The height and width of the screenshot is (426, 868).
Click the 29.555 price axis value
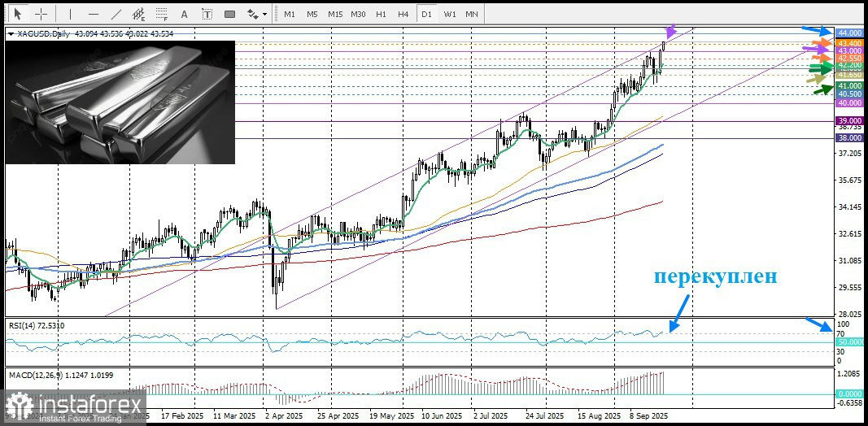[x=850, y=288]
